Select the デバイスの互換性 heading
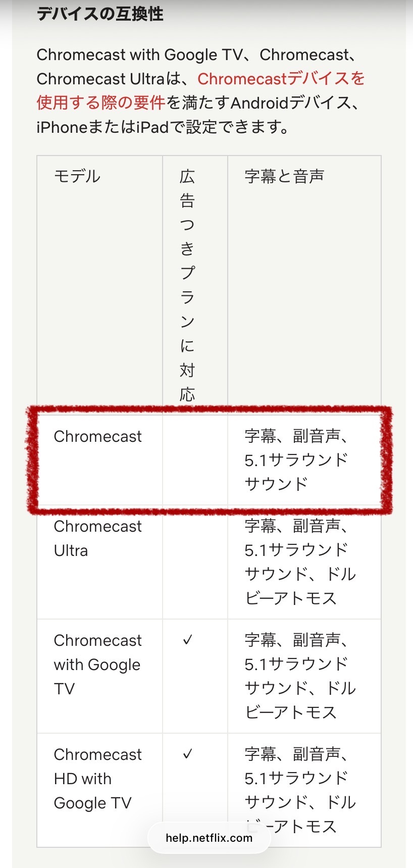The height and width of the screenshot is (868, 413). [100, 14]
